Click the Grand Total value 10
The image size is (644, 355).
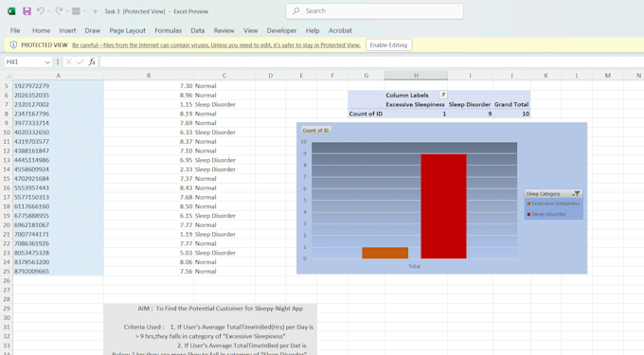pyautogui.click(x=511, y=114)
